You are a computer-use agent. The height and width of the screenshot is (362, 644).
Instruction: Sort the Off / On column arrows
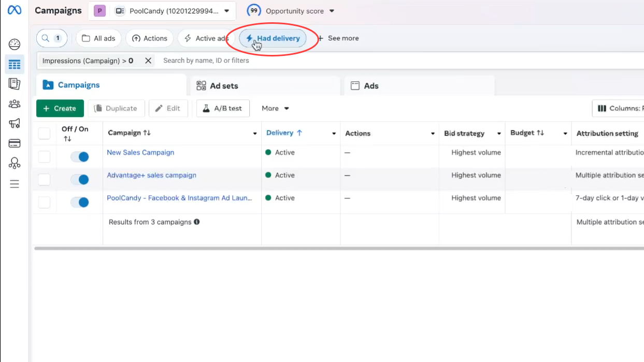click(x=67, y=139)
